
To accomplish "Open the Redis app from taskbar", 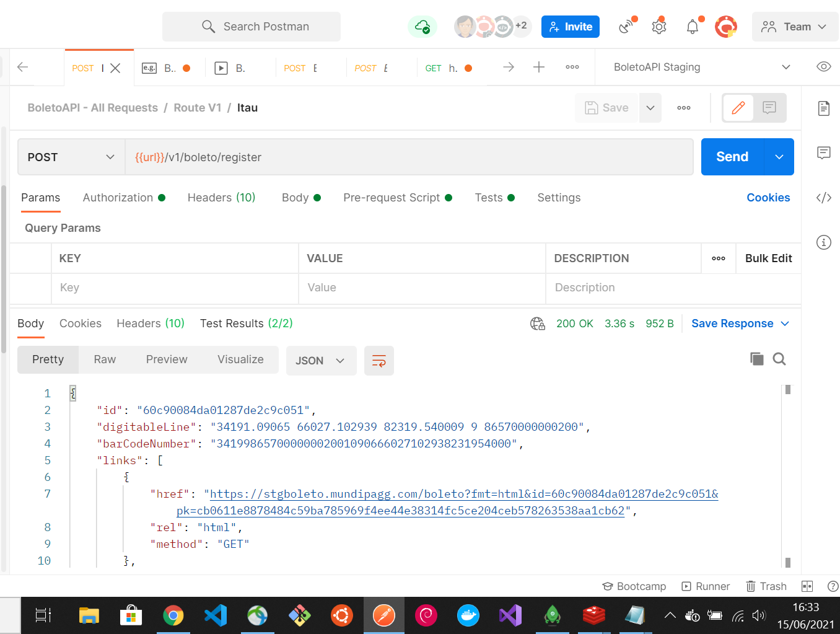I will (594, 615).
